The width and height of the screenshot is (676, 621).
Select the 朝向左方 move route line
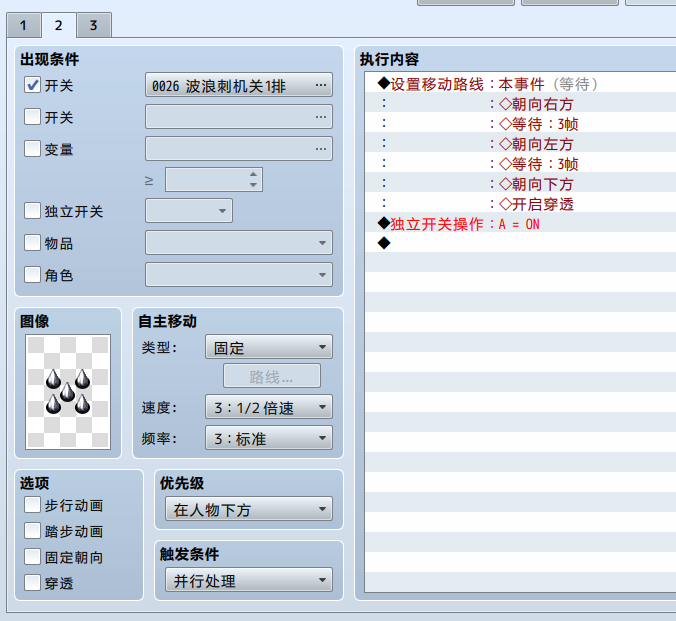pyautogui.click(x=520, y=144)
